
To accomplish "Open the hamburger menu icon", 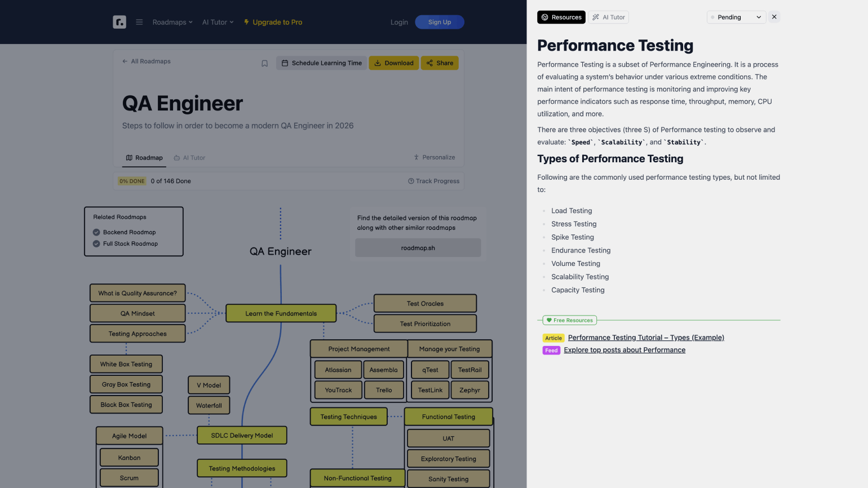I will pos(139,22).
